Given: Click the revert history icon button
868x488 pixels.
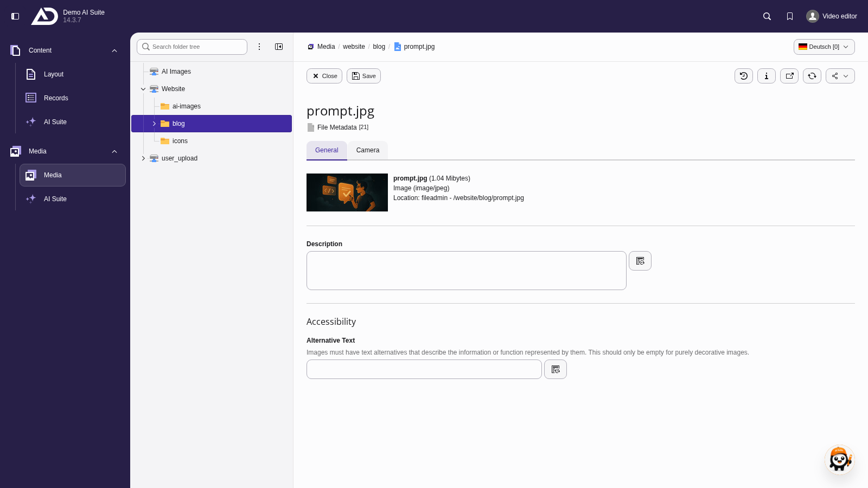Looking at the screenshot, I should coord(744,76).
